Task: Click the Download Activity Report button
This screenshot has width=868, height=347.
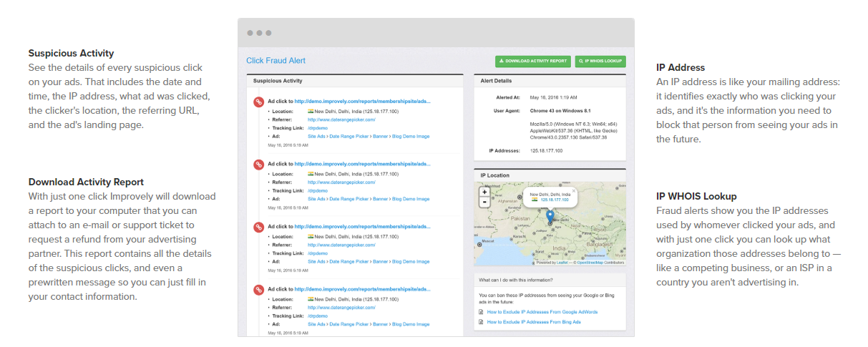Action: pyautogui.click(x=533, y=62)
